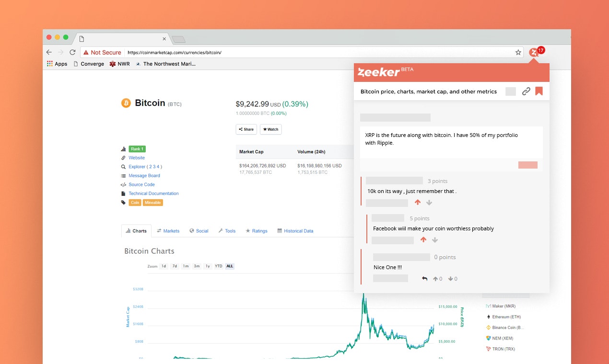The width and height of the screenshot is (609, 364).
Task: Save the page with Zeeker's orange ribbon bookmark
Action: (539, 91)
